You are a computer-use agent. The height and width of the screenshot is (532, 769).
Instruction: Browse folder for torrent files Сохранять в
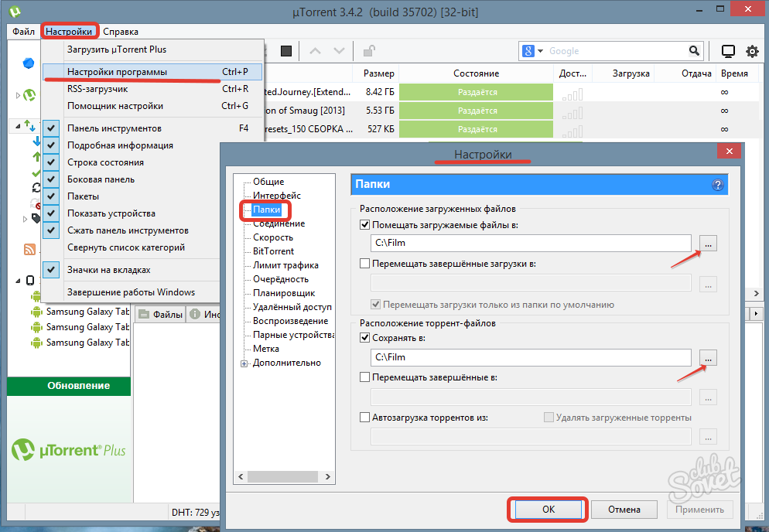708,358
